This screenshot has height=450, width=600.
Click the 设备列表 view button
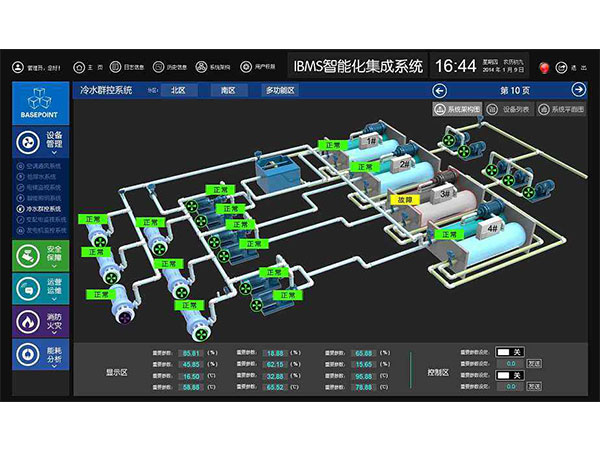point(508,109)
